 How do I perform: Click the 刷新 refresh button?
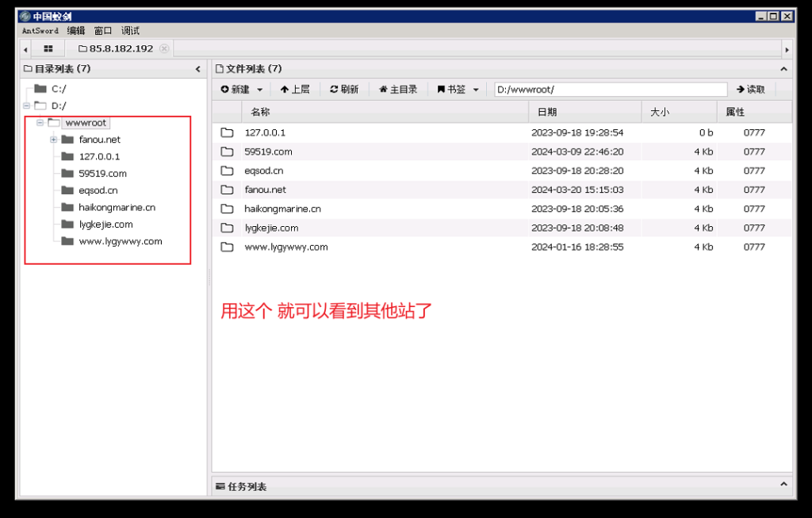click(x=344, y=90)
